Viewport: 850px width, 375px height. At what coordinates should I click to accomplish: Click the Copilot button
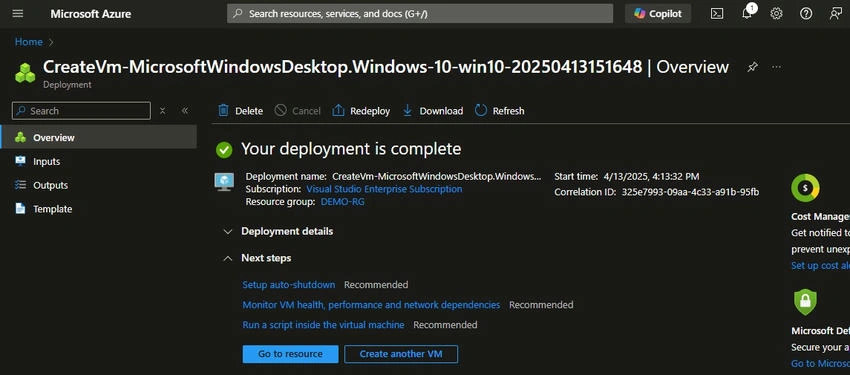[x=658, y=14]
